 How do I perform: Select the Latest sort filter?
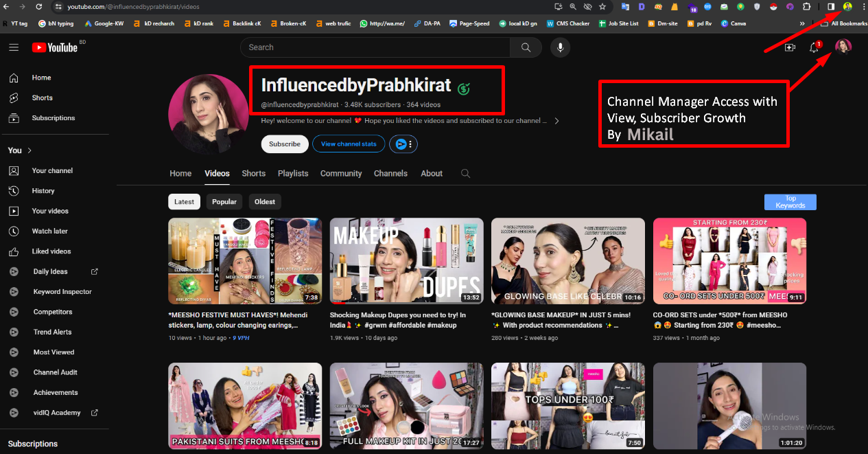click(184, 202)
